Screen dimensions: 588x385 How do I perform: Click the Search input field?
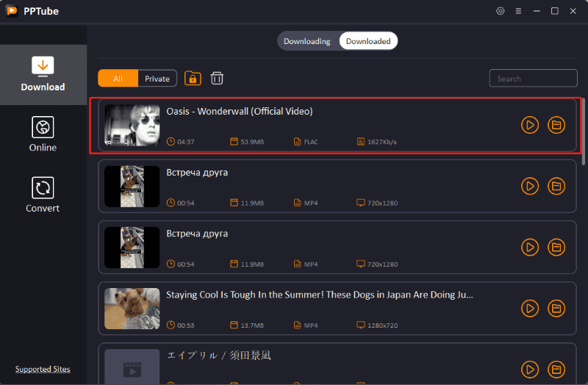pyautogui.click(x=533, y=79)
